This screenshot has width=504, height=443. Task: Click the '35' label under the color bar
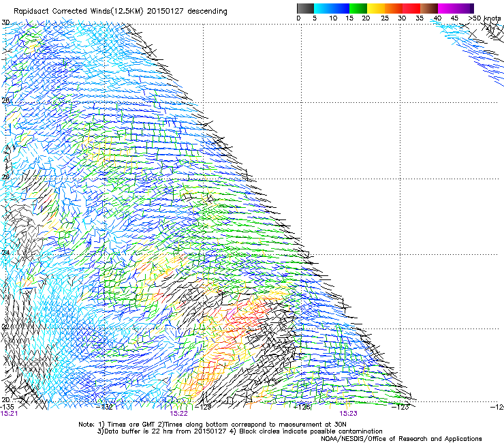pyautogui.click(x=419, y=18)
